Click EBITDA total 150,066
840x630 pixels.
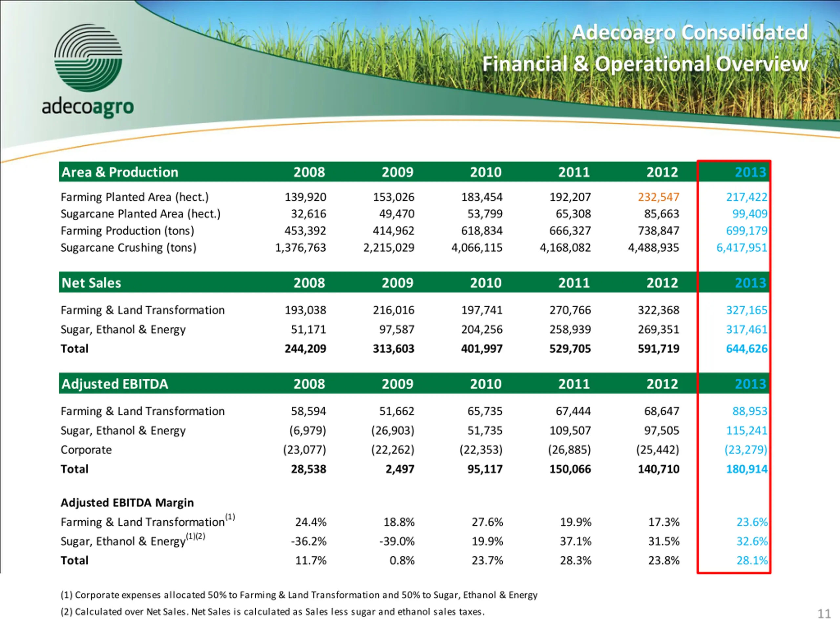[x=570, y=469]
